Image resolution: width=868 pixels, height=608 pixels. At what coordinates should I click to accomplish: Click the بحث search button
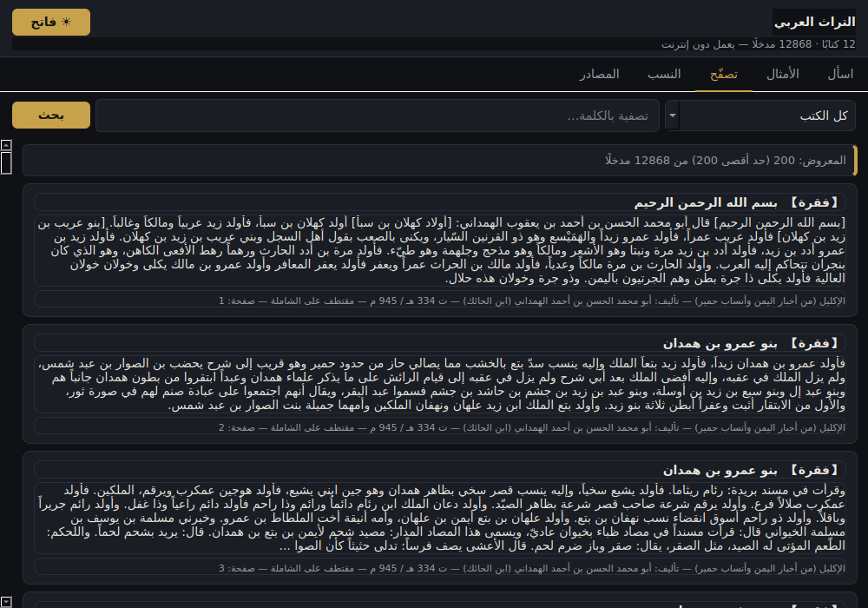(51, 116)
